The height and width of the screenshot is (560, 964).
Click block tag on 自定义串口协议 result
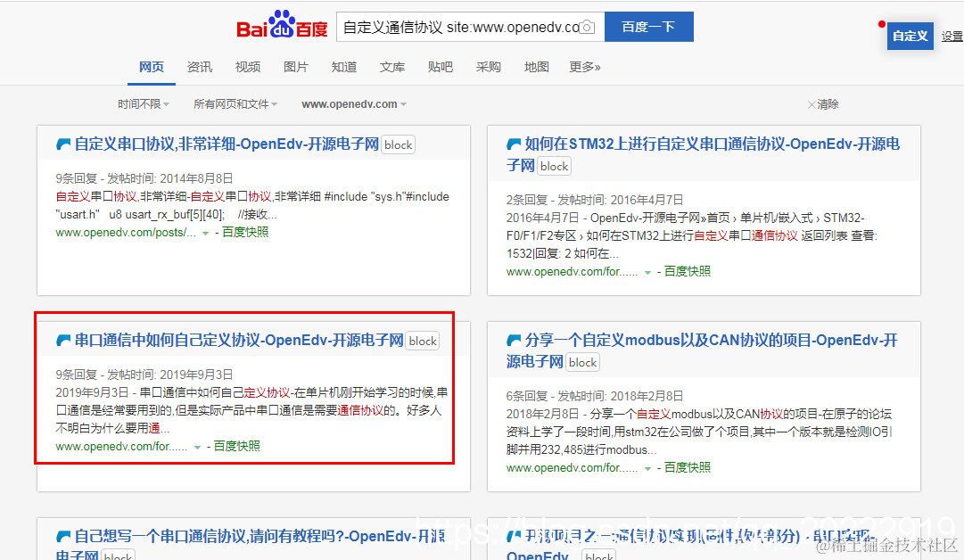[399, 145]
